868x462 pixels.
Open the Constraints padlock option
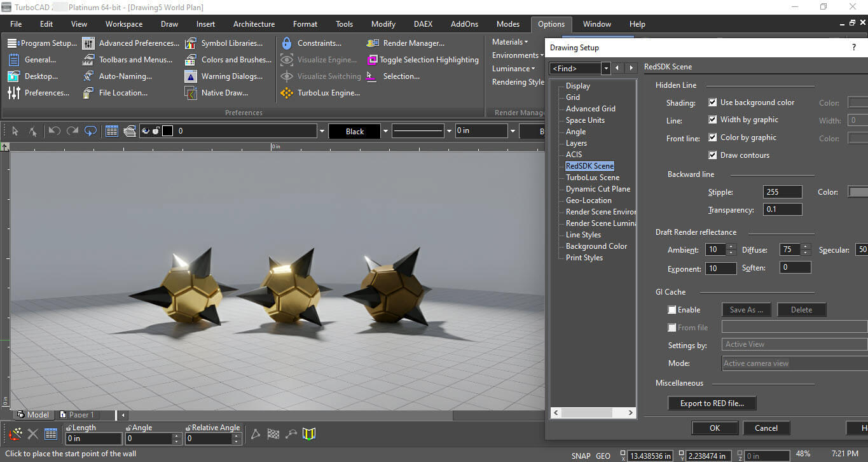(x=286, y=43)
